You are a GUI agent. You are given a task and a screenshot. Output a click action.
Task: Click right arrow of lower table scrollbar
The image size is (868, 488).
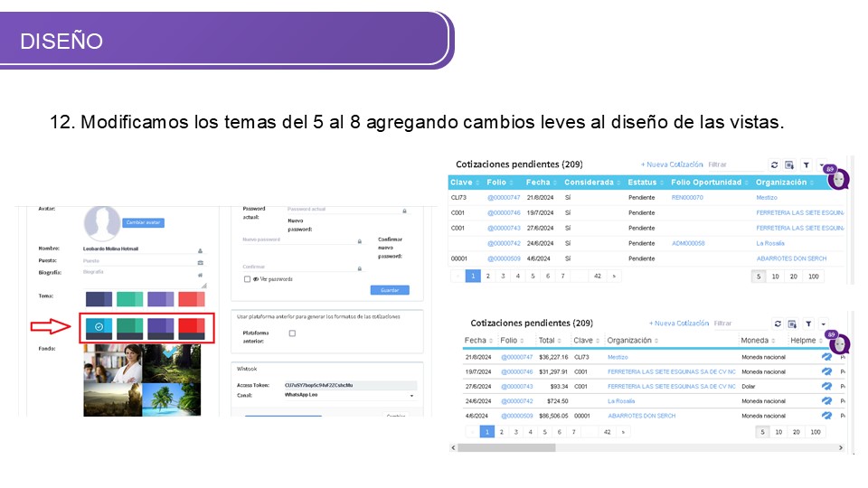click(841, 447)
